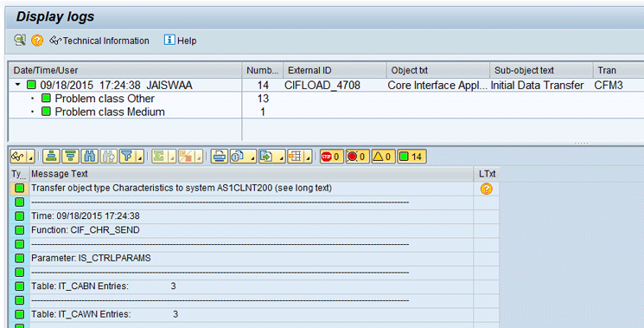The width and height of the screenshot is (644, 328).
Task: Click green icon of 09/18/2015 JAISWAA log node
Action: [32, 85]
